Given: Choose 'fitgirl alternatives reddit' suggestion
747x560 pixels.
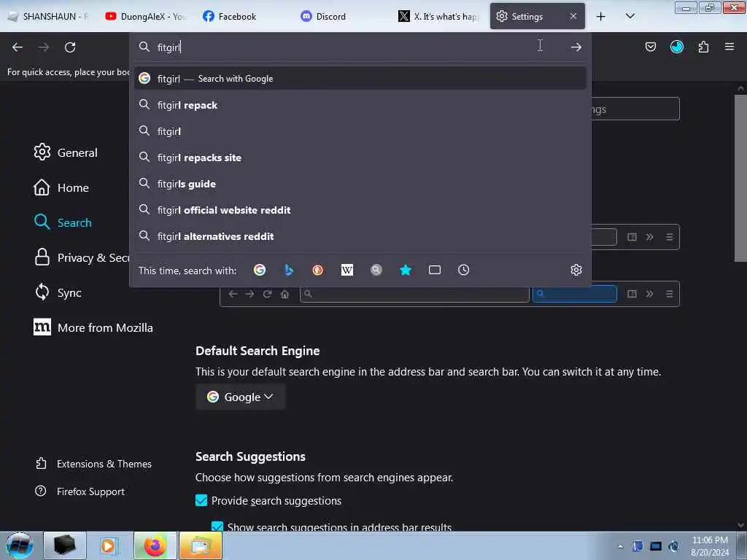Looking at the screenshot, I should tap(360, 236).
